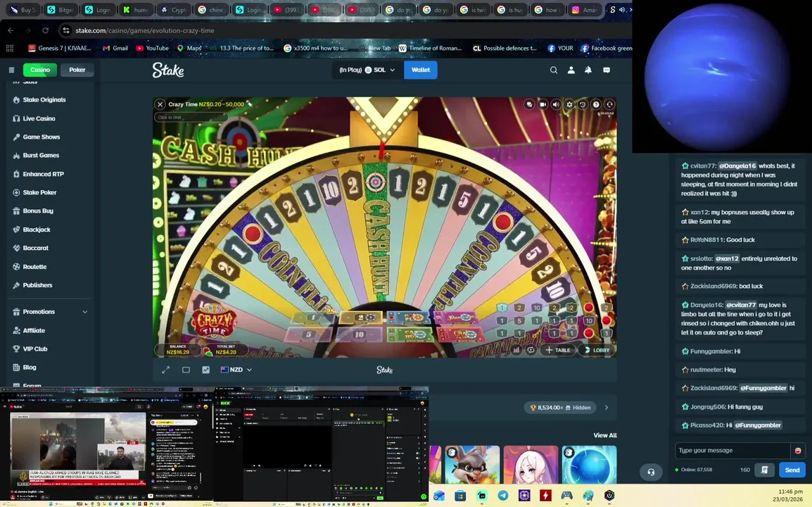The height and width of the screenshot is (507, 812).
Task: Open the Gmail bookmark
Action: (115, 48)
